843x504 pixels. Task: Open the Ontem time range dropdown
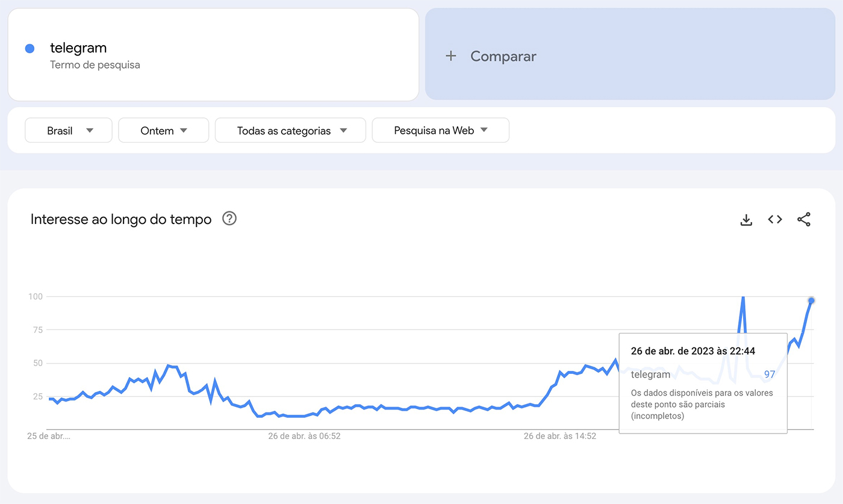pyautogui.click(x=163, y=129)
